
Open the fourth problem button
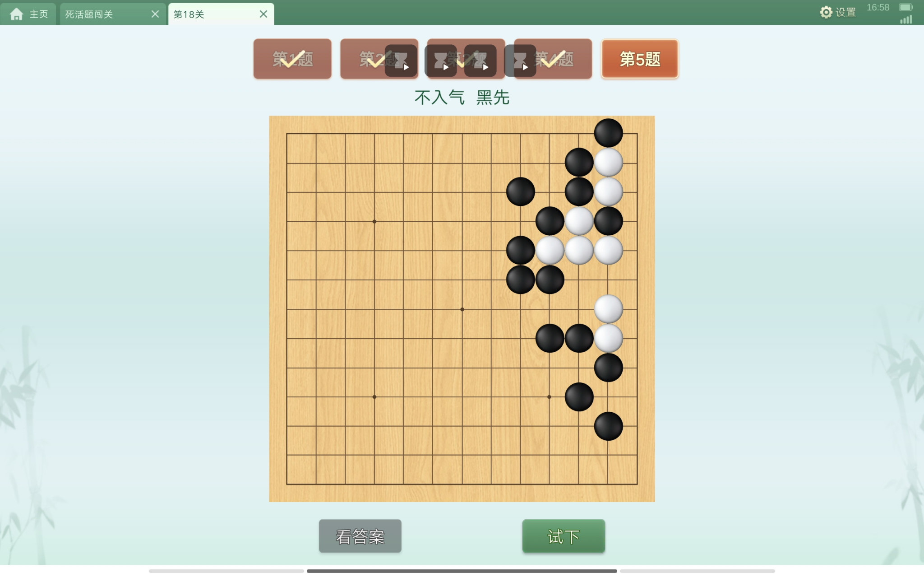[553, 59]
